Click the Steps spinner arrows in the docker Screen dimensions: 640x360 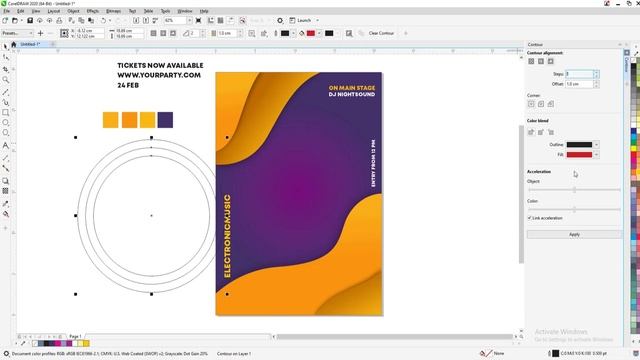596,74
